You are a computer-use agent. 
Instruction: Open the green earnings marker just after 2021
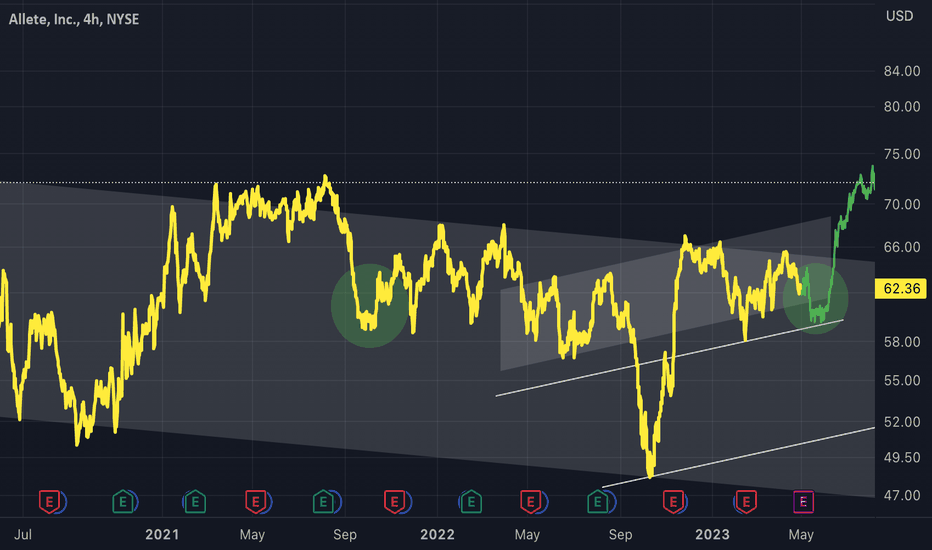click(x=195, y=502)
